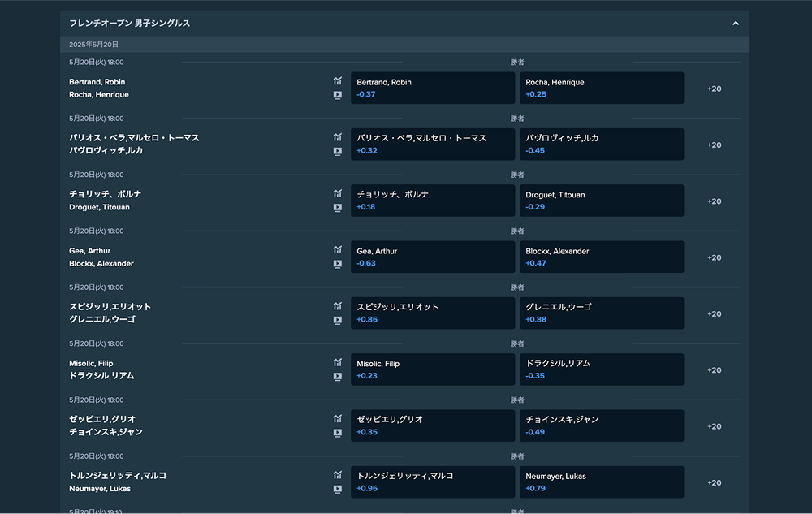Screen dimensions: 812x514
Task: Choose Gea, Arthur odds -0.63
Action: tap(433, 257)
